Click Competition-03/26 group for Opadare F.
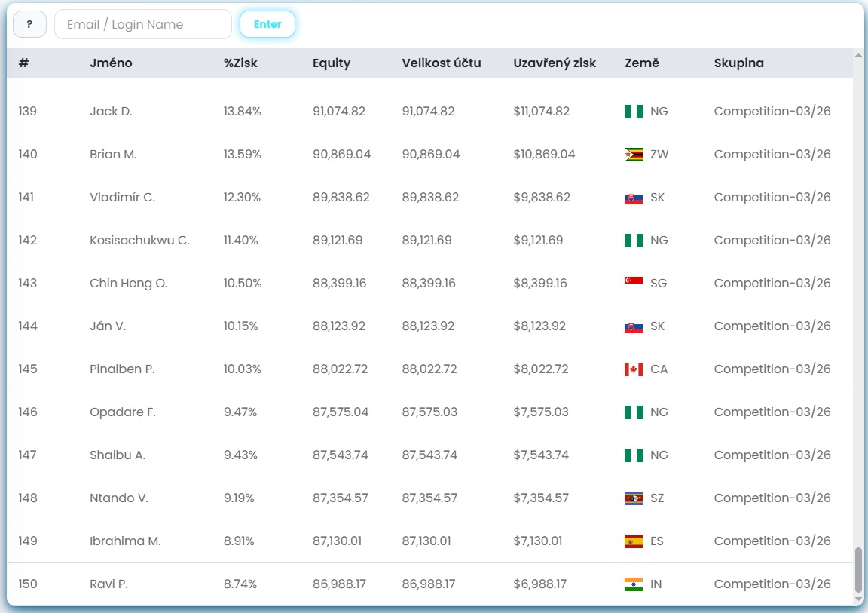The width and height of the screenshot is (868, 613). point(772,412)
